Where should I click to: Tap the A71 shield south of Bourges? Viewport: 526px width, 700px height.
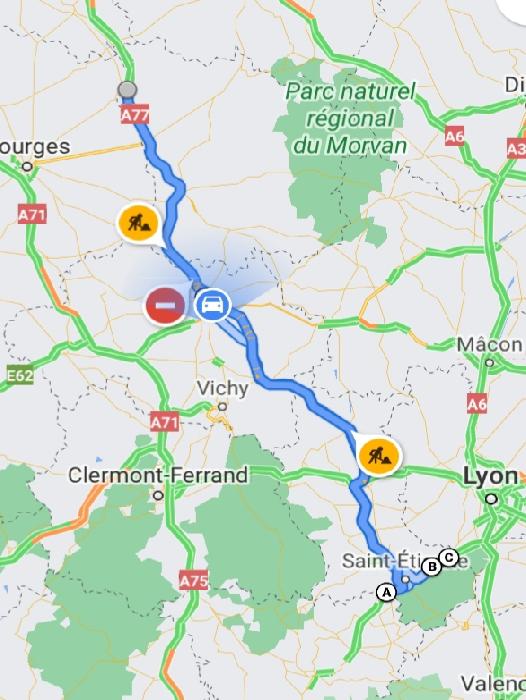pyautogui.click(x=32, y=215)
